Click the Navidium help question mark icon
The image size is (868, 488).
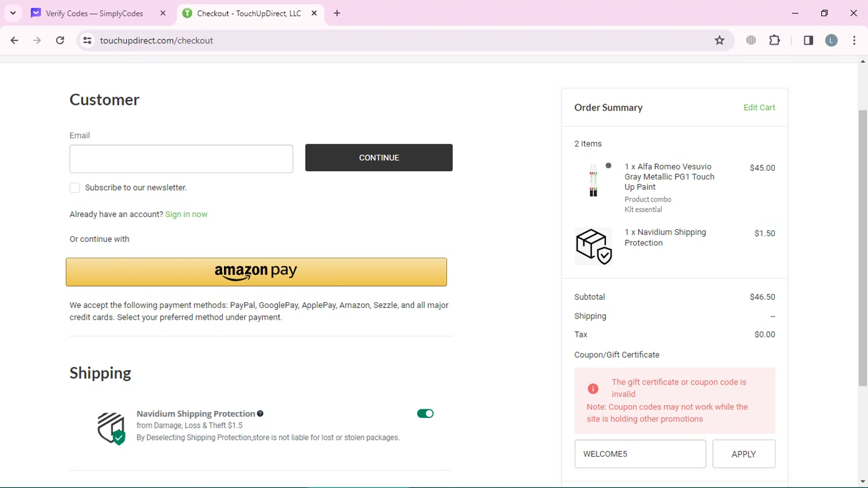click(260, 413)
